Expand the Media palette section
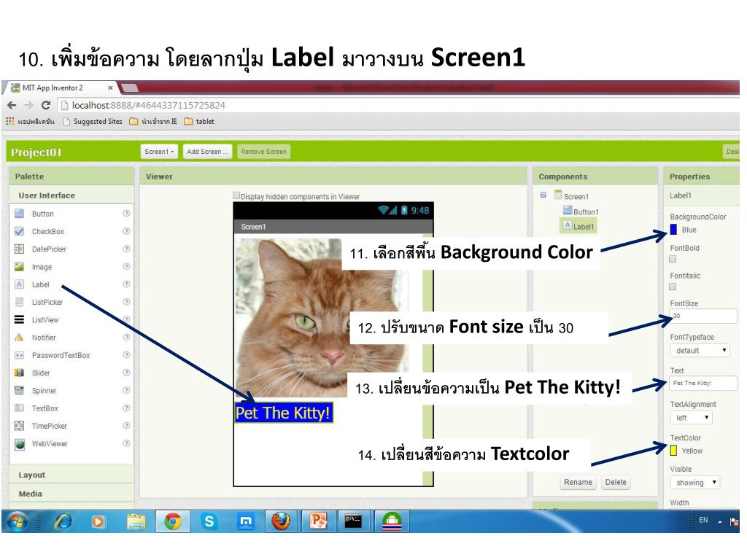The image size is (747, 560). click(x=71, y=494)
